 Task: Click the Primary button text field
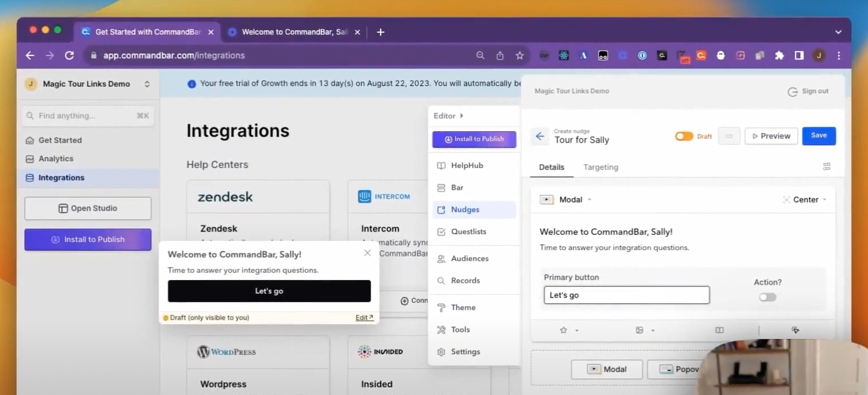pos(626,295)
